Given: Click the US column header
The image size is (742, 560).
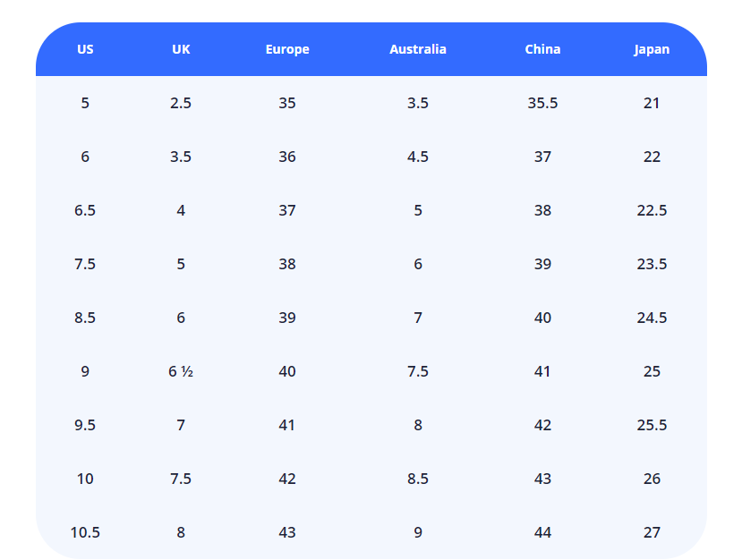Looking at the screenshot, I should point(85,49).
